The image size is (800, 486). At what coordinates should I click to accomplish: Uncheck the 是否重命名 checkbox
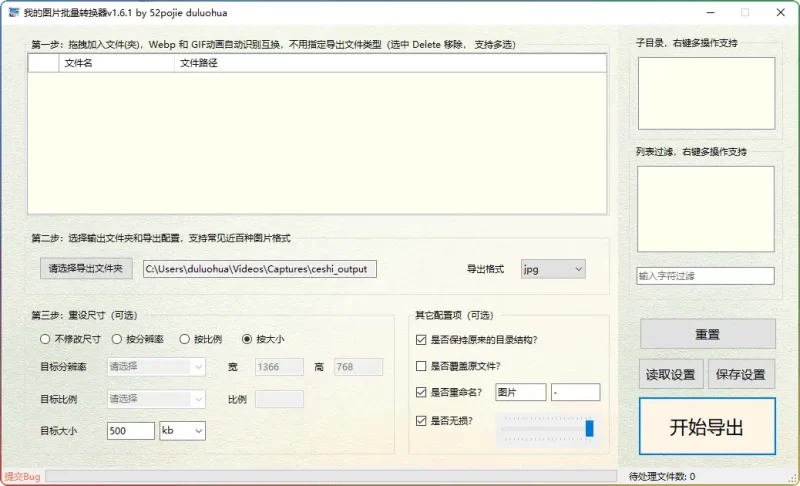tap(421, 393)
